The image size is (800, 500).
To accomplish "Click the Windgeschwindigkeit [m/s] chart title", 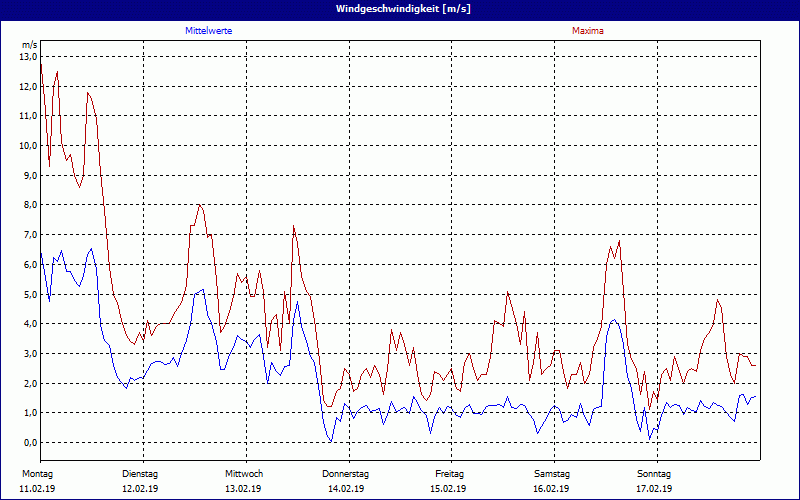I will (400, 9).
